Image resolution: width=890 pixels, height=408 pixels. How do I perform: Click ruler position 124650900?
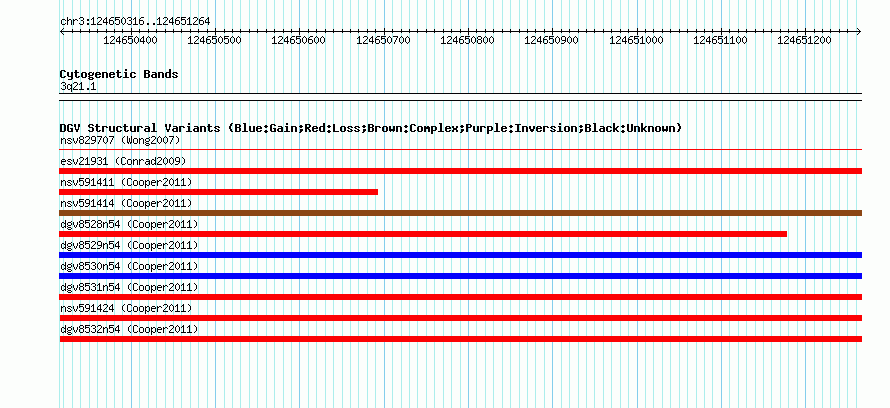[x=552, y=40]
